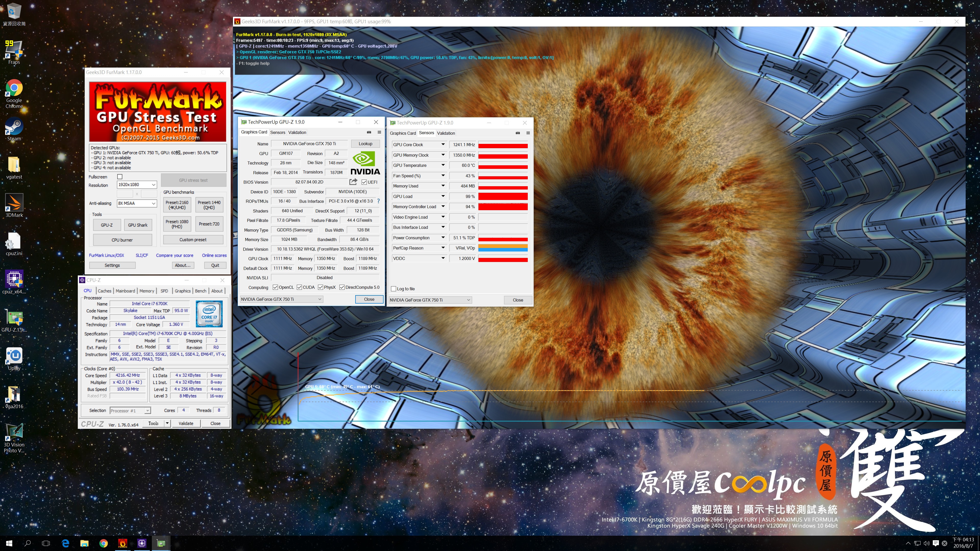The image size is (980, 551).
Task: Open Graphics Card tab in GPU-Z Sensors window
Action: (x=402, y=133)
